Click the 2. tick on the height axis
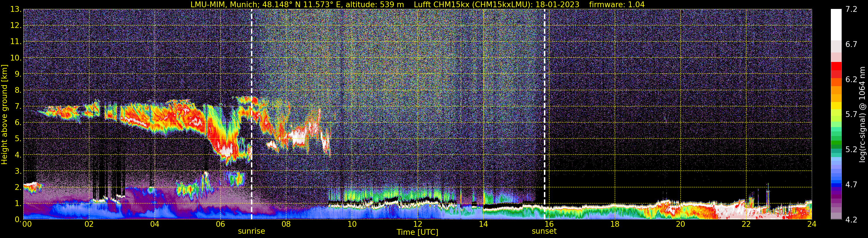 coord(18,187)
